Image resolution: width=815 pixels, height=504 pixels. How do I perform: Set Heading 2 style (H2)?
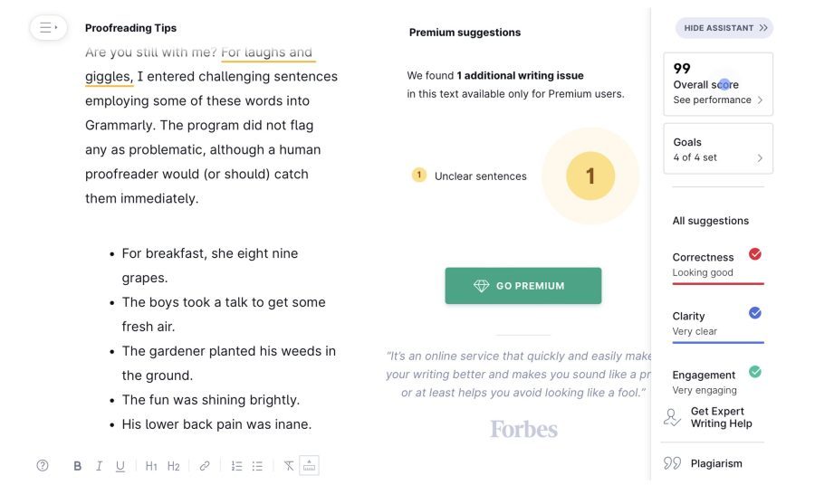coord(174,466)
